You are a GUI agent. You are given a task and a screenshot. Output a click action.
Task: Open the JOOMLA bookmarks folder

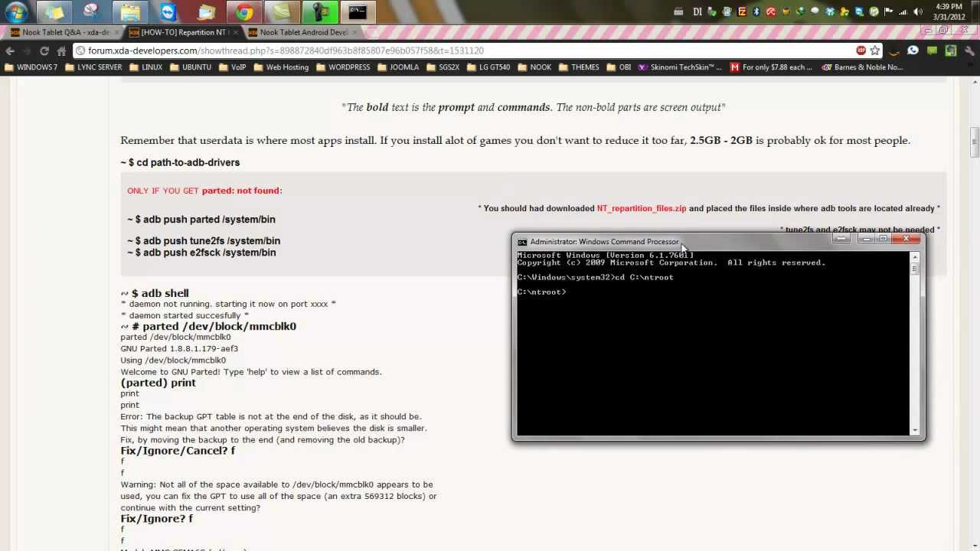click(397, 67)
